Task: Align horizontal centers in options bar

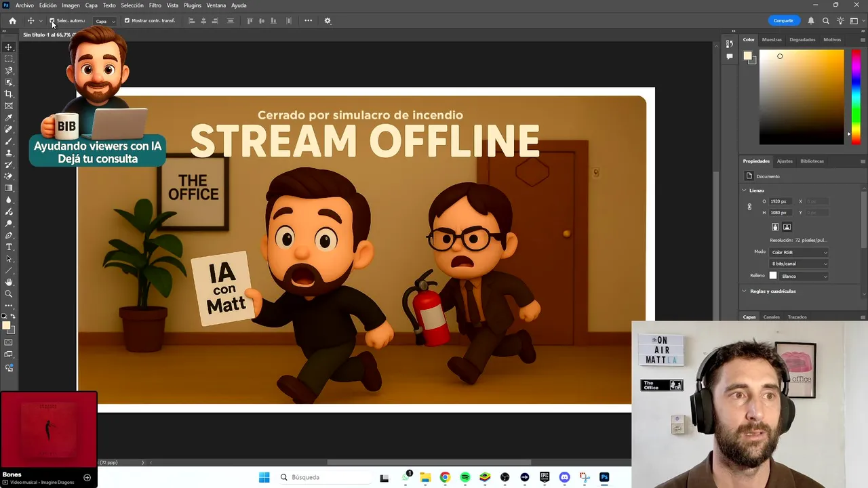Action: 204,20
